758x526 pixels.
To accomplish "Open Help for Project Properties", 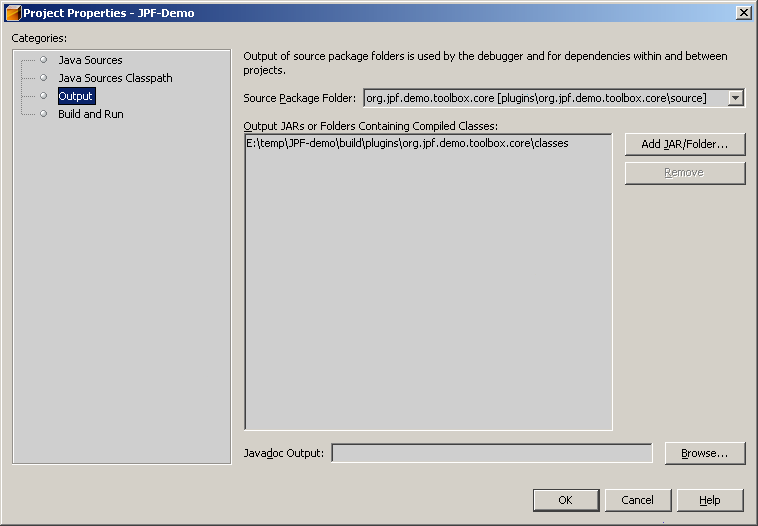I will pos(710,500).
